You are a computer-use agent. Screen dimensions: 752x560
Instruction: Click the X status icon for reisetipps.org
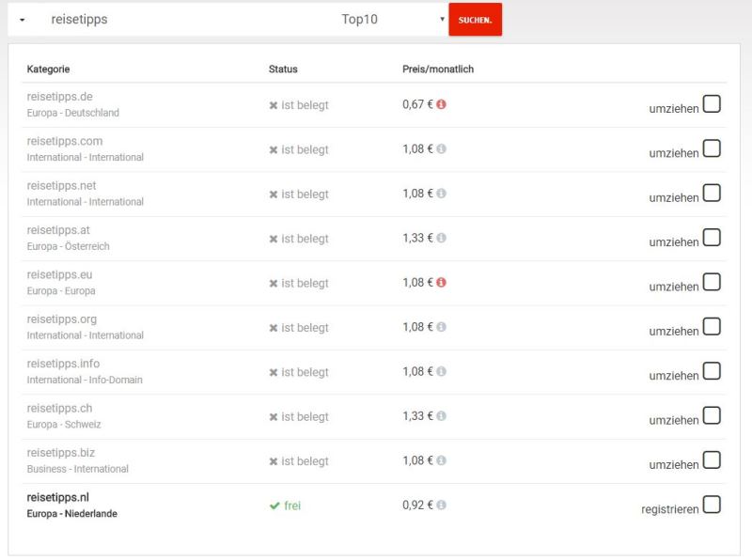pos(274,328)
